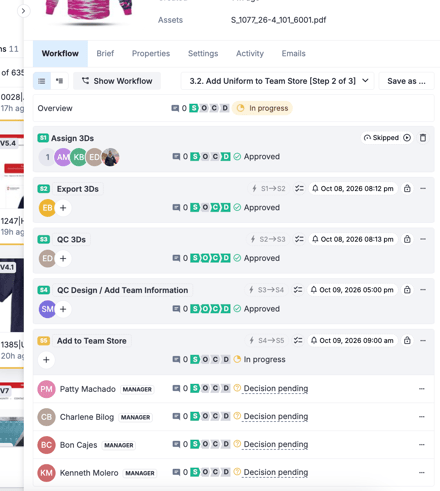Open the Workflow tab
440x491 pixels.
coord(60,54)
